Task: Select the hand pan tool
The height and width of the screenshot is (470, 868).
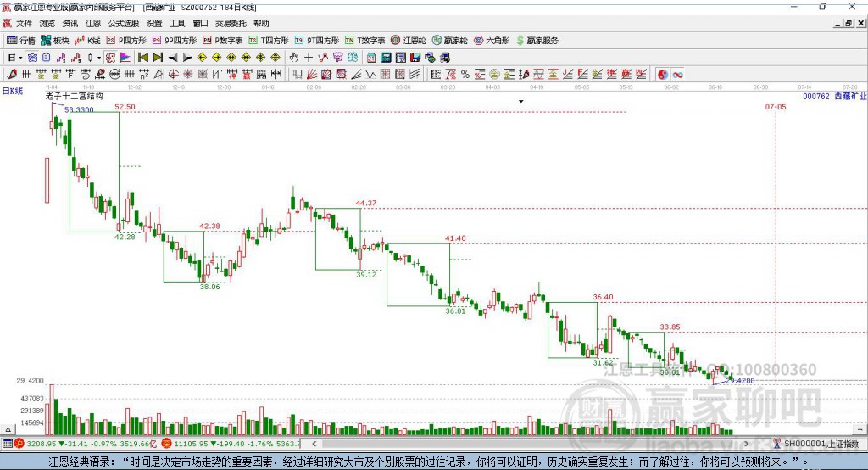Action: [294, 58]
